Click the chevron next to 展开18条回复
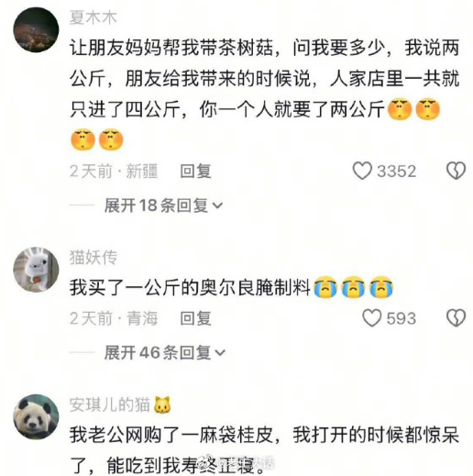The height and width of the screenshot is (476, 473). (x=217, y=205)
